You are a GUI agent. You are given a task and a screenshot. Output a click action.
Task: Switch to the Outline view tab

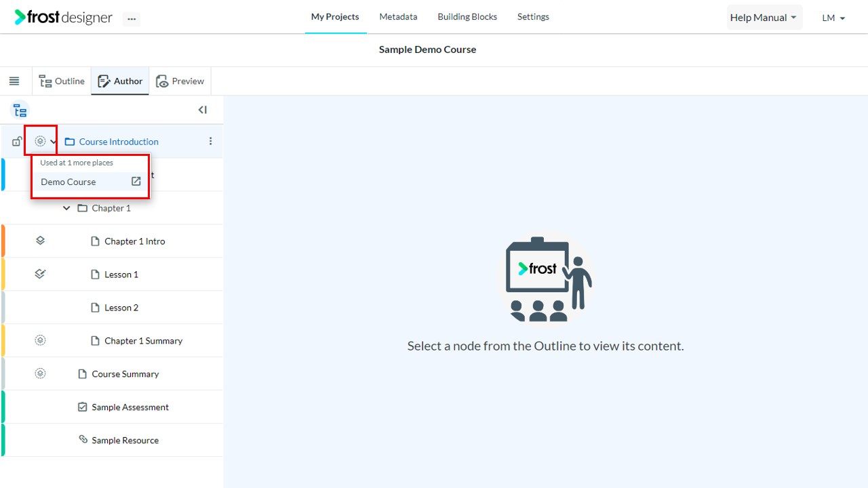coord(62,81)
